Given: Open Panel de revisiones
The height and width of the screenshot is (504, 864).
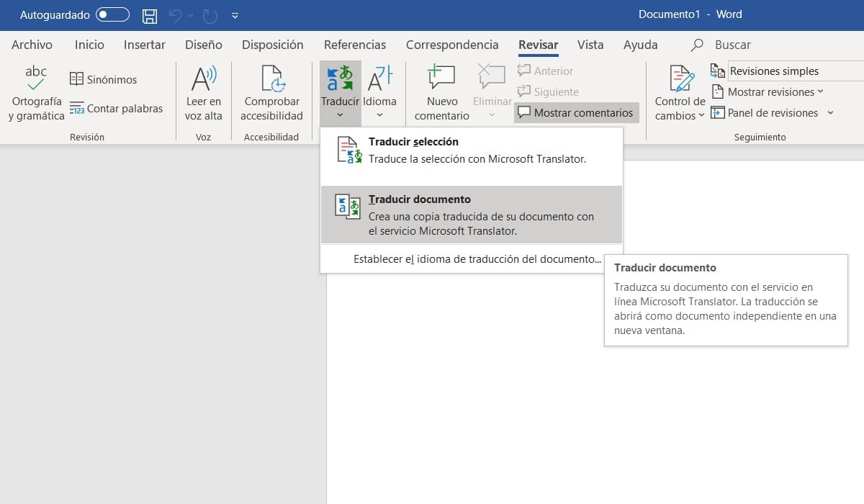Looking at the screenshot, I should 764,113.
